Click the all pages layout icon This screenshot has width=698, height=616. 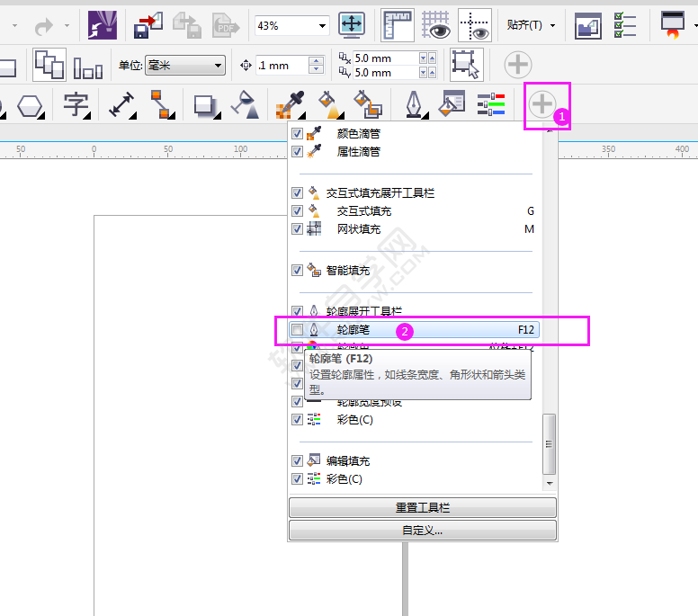click(49, 65)
